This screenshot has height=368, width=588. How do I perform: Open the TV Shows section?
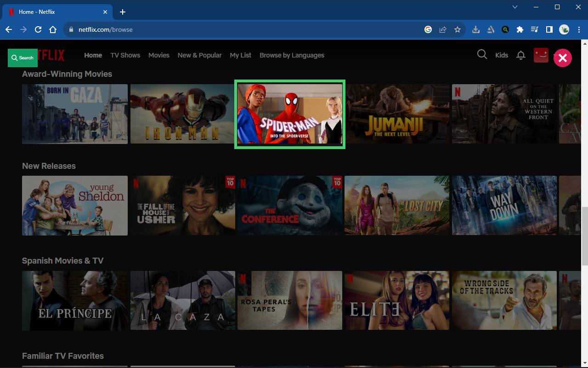click(125, 55)
